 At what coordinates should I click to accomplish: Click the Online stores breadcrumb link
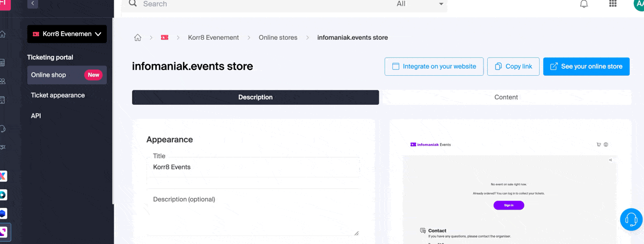(x=277, y=38)
